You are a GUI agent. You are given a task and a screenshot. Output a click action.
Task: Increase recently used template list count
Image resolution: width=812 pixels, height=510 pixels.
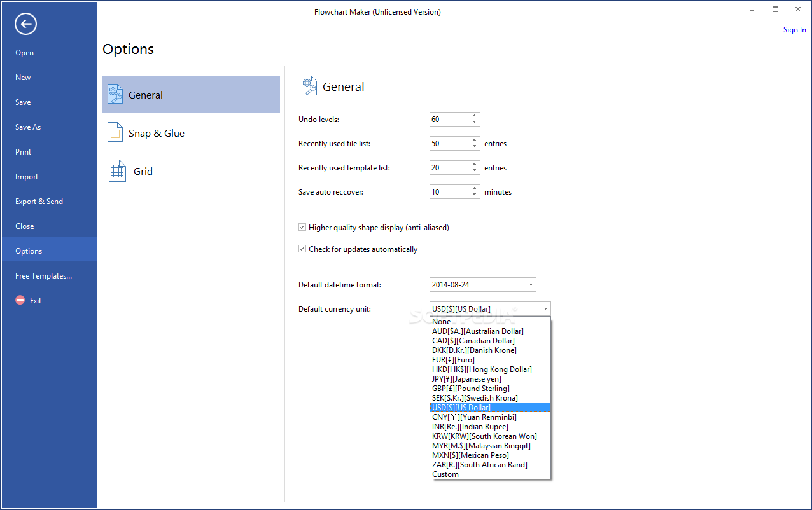475,164
